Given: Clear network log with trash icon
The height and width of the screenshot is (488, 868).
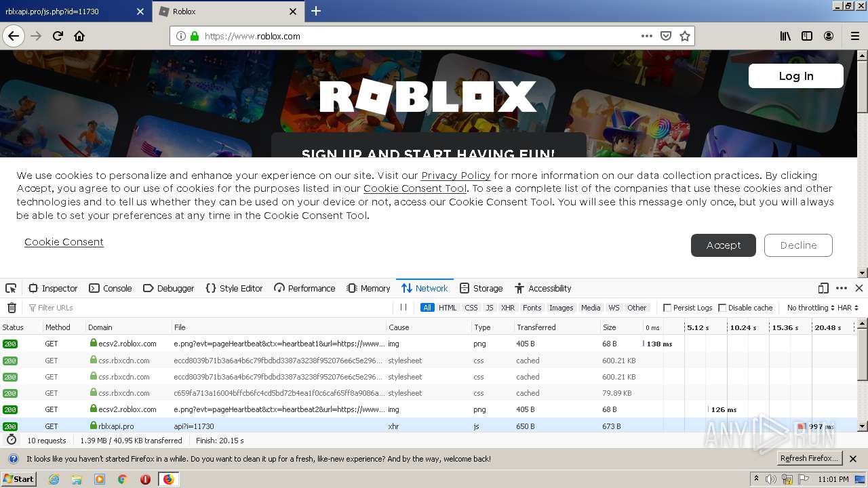Looking at the screenshot, I should click(12, 308).
